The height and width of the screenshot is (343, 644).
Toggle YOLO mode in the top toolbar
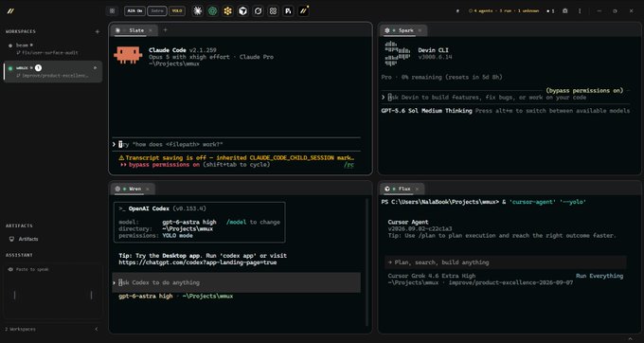(x=177, y=11)
